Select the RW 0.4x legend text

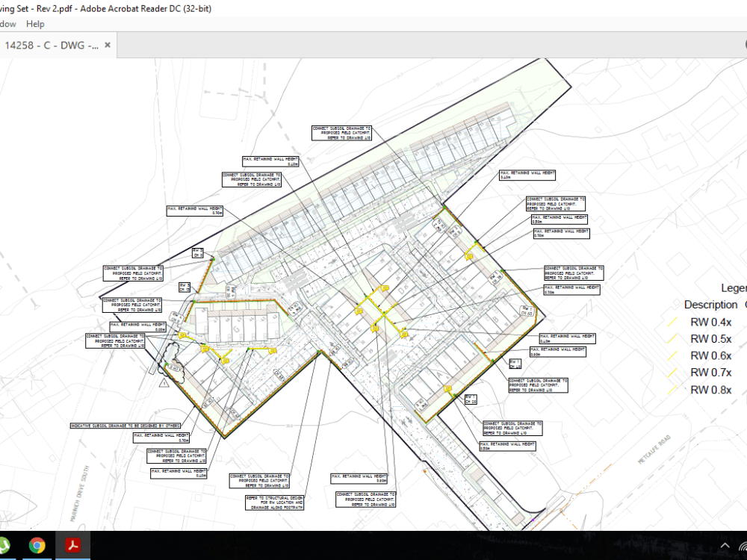point(711,323)
